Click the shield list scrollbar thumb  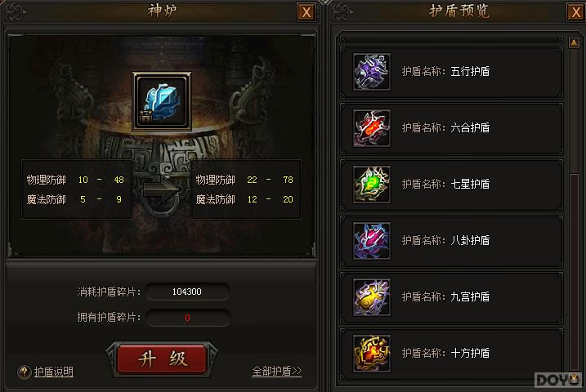pos(574,273)
